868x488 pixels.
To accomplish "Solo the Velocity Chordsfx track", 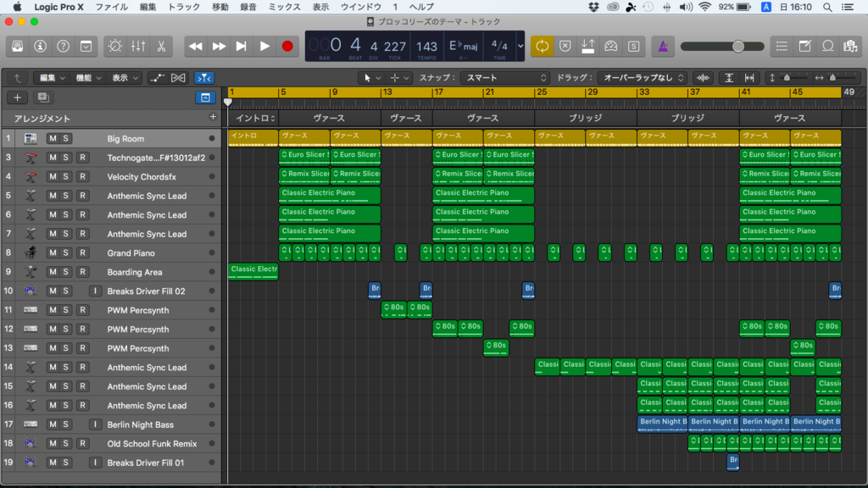I will point(65,176).
